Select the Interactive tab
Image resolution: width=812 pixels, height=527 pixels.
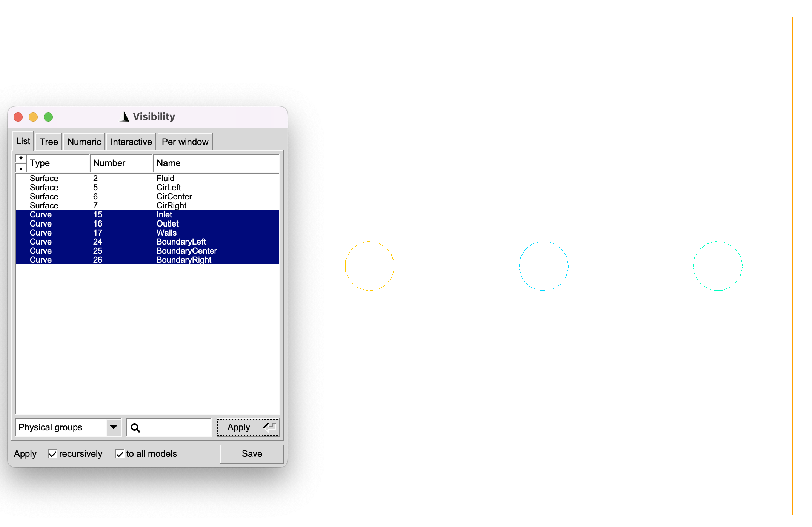(x=131, y=142)
